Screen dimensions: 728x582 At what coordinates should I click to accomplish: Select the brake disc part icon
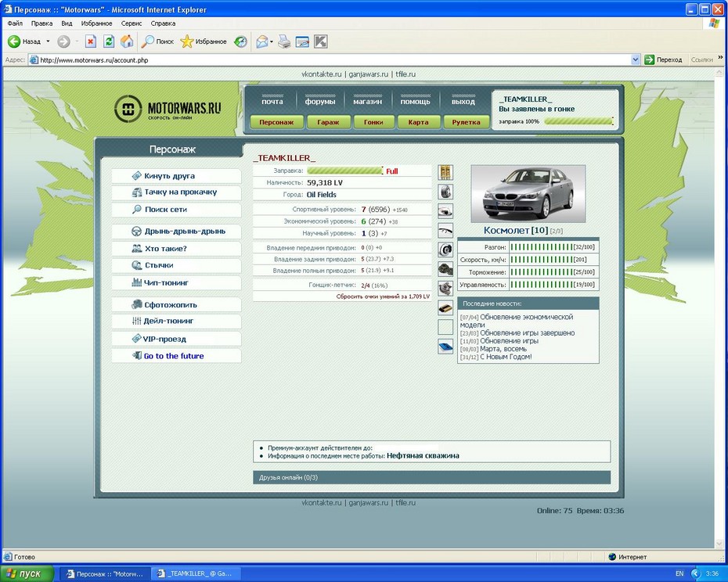click(445, 250)
